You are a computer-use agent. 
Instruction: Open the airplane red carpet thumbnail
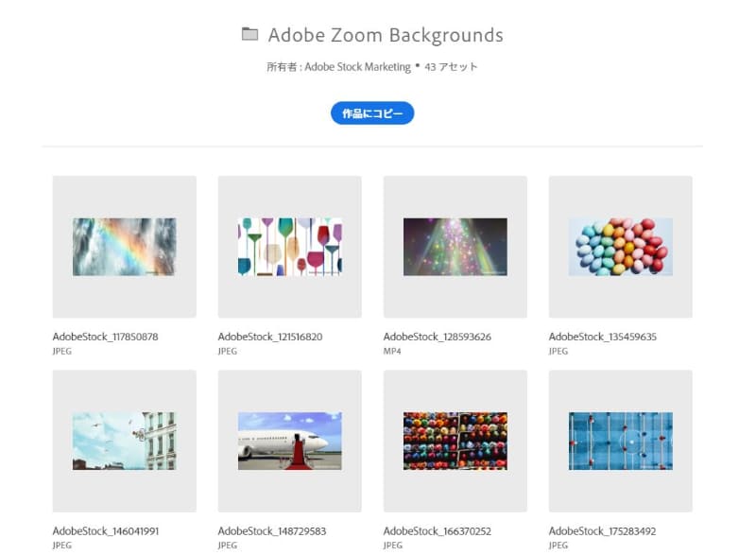[289, 441]
